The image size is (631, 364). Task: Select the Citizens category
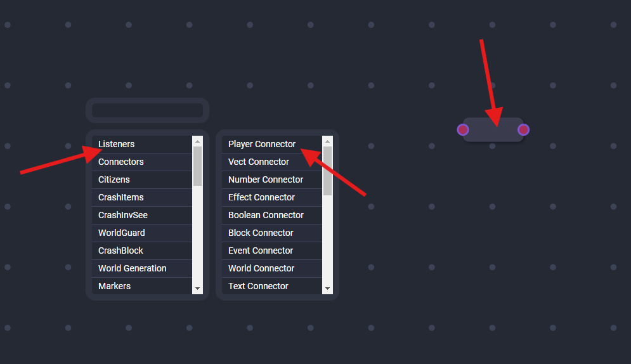click(x=141, y=179)
